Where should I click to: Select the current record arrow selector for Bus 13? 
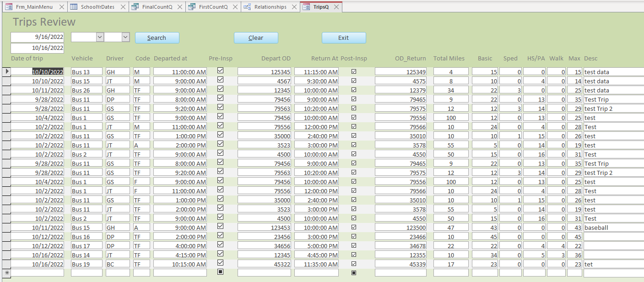pos(6,71)
